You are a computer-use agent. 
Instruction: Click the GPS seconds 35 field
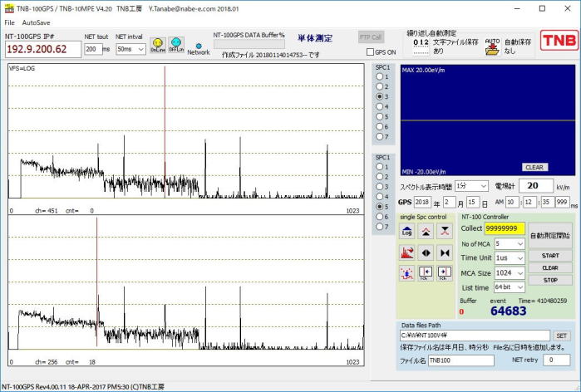[547, 202]
